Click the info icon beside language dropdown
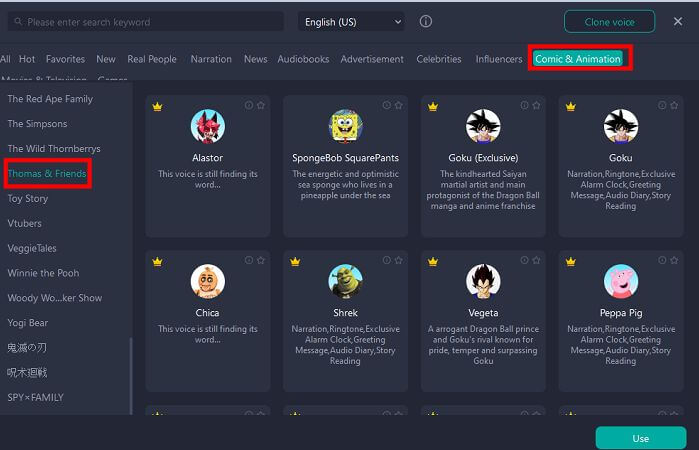699x450 pixels. pos(426,21)
